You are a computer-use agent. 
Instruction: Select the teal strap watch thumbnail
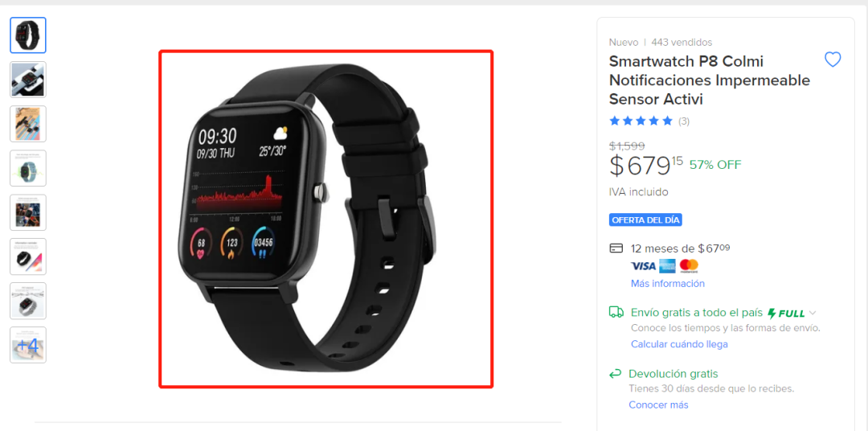pyautogui.click(x=28, y=168)
